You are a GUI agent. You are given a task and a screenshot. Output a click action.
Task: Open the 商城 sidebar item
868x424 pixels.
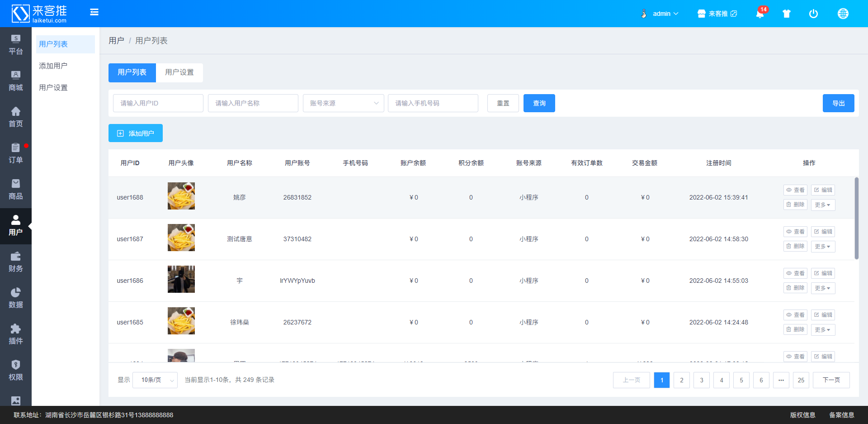16,81
